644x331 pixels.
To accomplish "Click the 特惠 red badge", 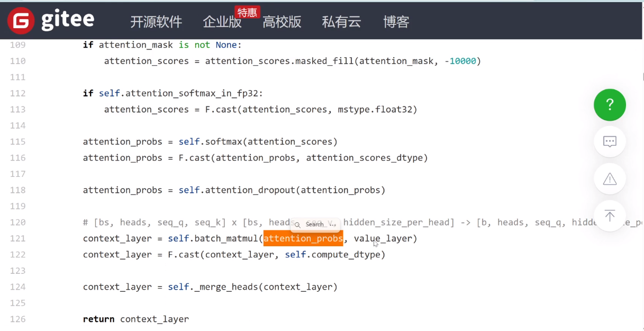I will point(247,12).
